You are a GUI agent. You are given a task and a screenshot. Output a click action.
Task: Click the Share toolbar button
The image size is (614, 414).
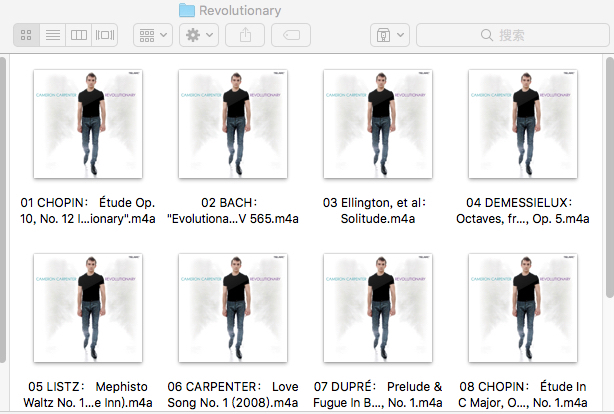pos(245,35)
